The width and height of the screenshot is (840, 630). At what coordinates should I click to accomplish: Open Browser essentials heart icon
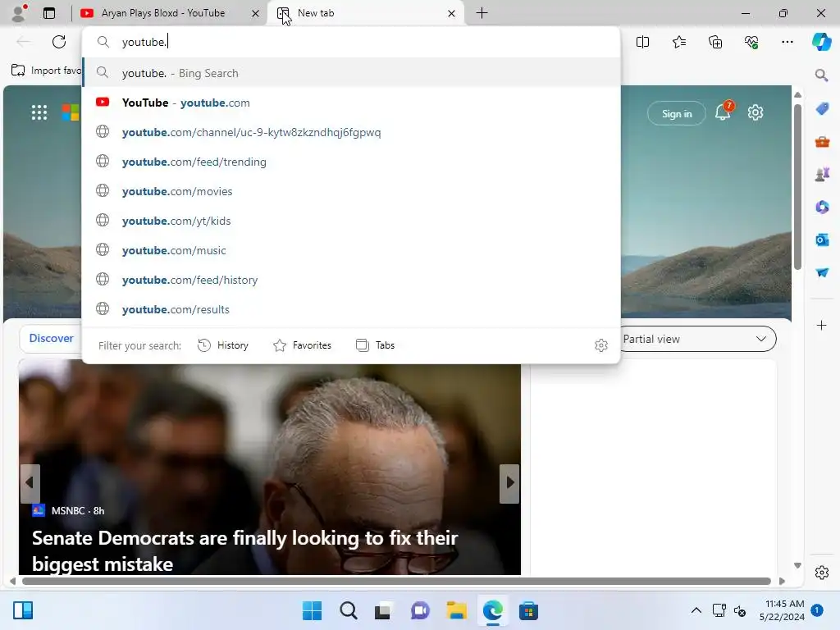tap(751, 42)
